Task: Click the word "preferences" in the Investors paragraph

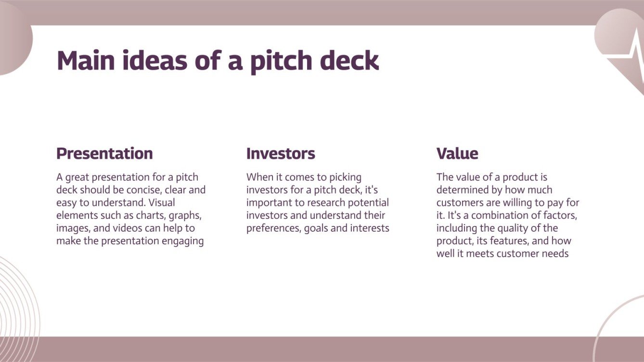Action: 273,228
